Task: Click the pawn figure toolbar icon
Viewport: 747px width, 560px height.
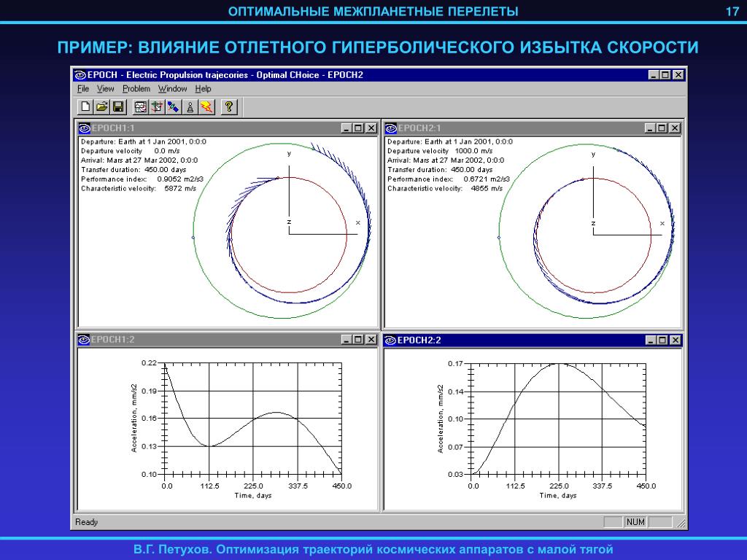Action: click(190, 106)
